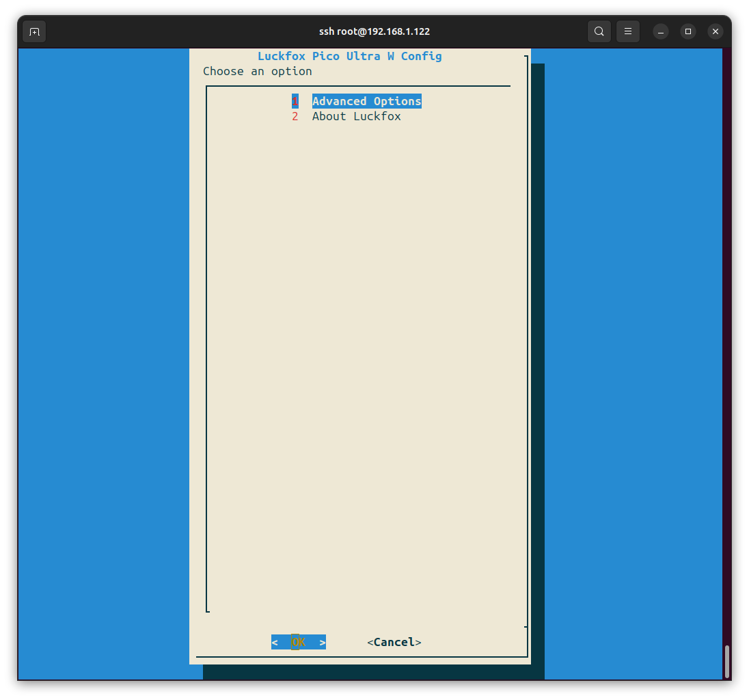This screenshot has width=749, height=700.
Task: Click the Luckfox Pico Ultra W Config title
Action: 350,57
